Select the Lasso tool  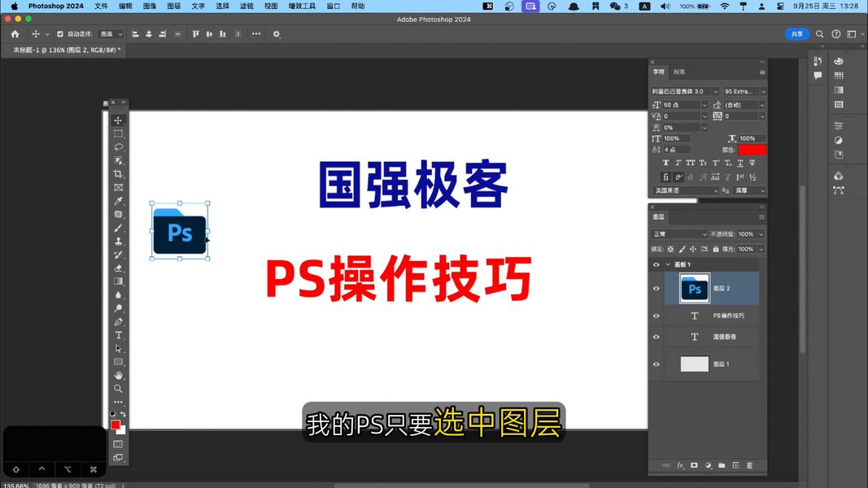coord(118,147)
